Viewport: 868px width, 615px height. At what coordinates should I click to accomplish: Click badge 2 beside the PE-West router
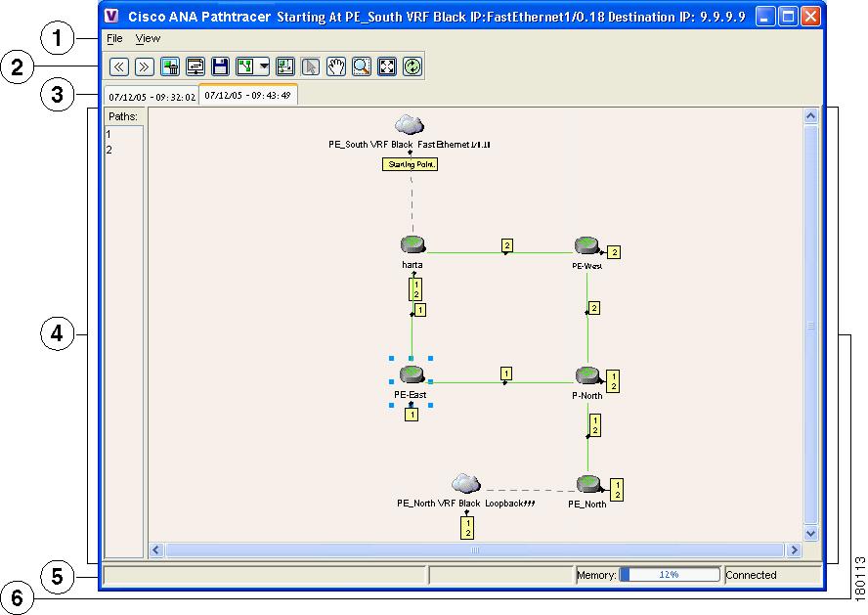pyautogui.click(x=614, y=252)
